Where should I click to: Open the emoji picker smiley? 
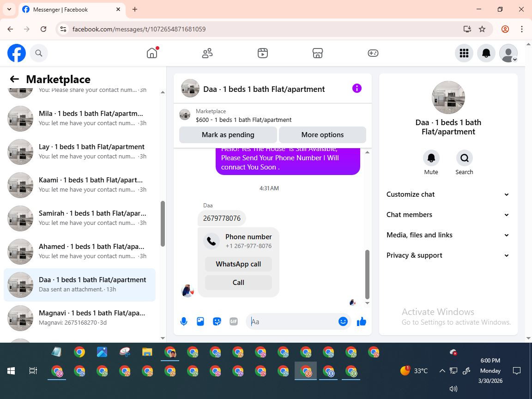pyautogui.click(x=343, y=321)
